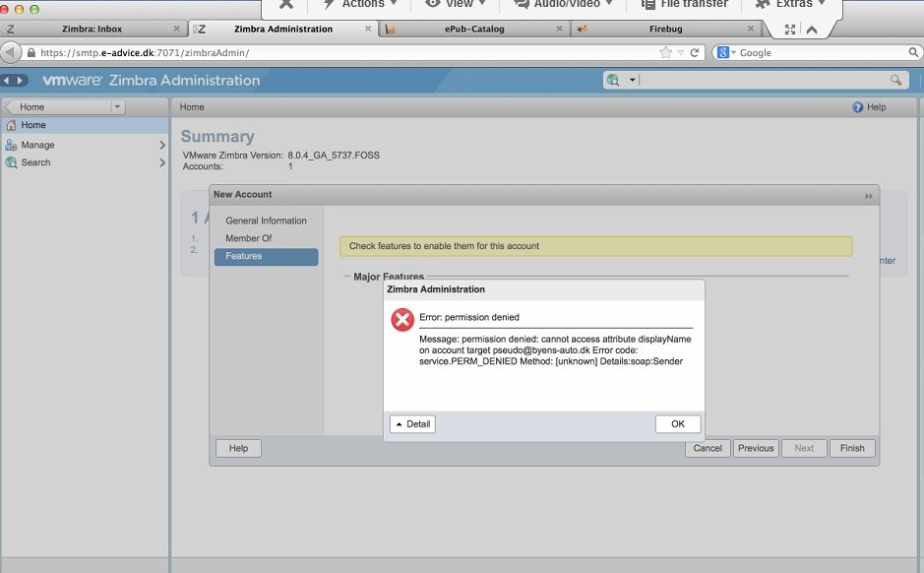Expand the Manage chevron arrow
Screen dimensions: 924x573
162,145
